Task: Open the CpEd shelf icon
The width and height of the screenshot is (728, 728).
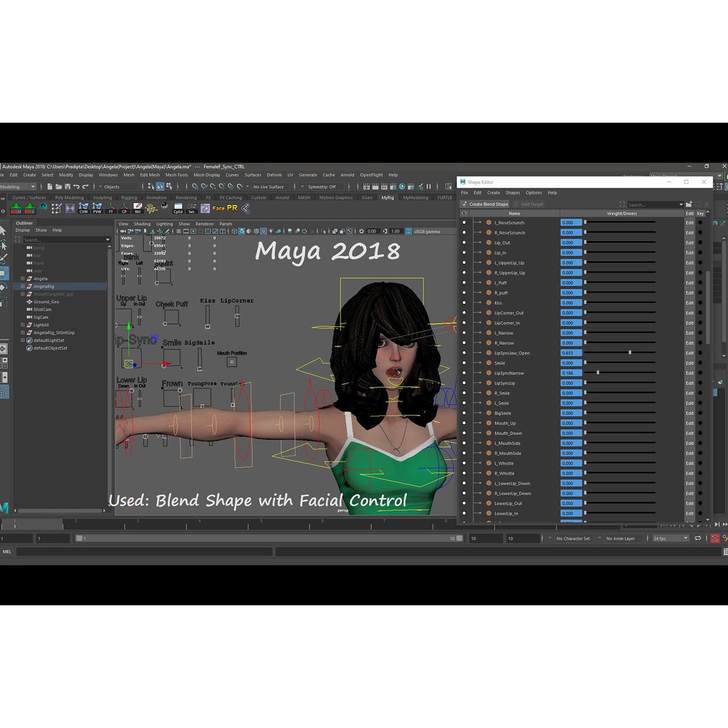Action: coord(178,208)
